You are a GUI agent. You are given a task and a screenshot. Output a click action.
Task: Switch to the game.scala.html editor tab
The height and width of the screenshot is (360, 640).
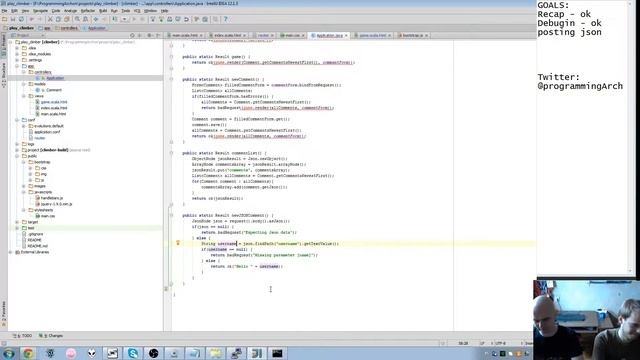pyautogui.click(x=372, y=36)
